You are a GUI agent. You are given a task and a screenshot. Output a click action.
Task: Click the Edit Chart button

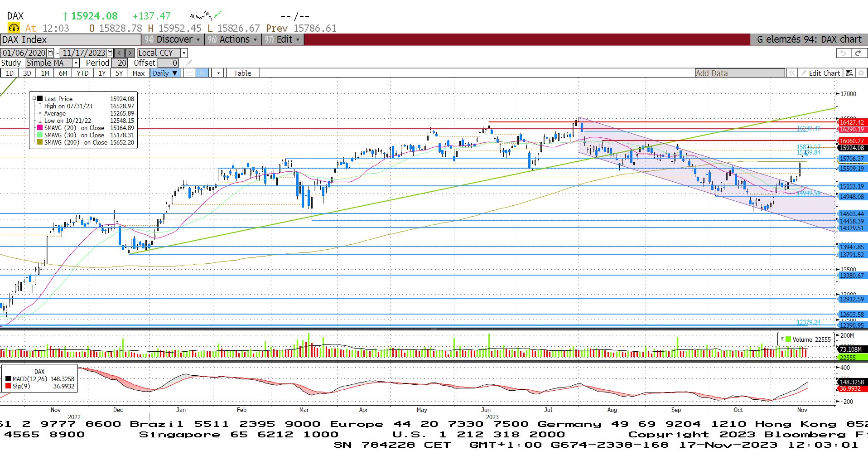820,73
